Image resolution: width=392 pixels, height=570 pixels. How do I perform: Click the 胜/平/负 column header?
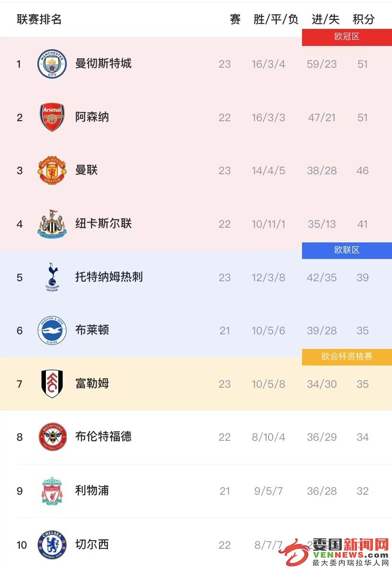276,19
